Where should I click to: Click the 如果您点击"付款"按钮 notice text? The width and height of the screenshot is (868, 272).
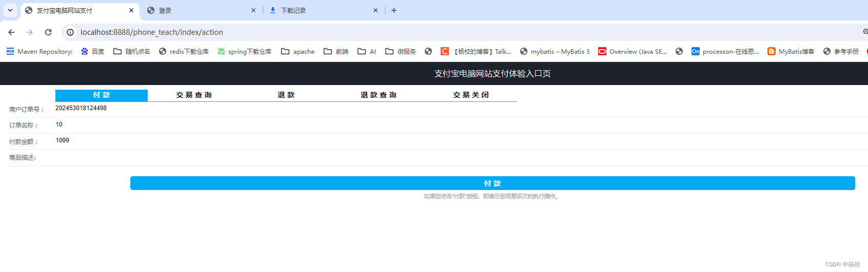(x=492, y=196)
